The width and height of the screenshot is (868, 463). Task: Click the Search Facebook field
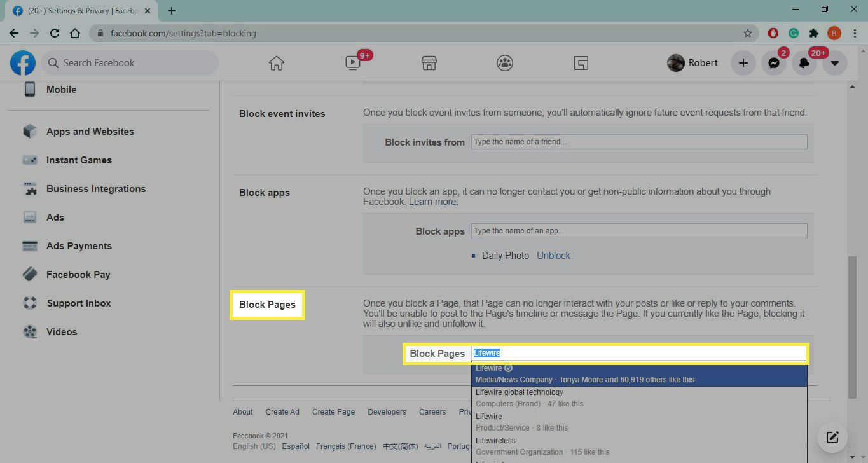click(x=130, y=63)
